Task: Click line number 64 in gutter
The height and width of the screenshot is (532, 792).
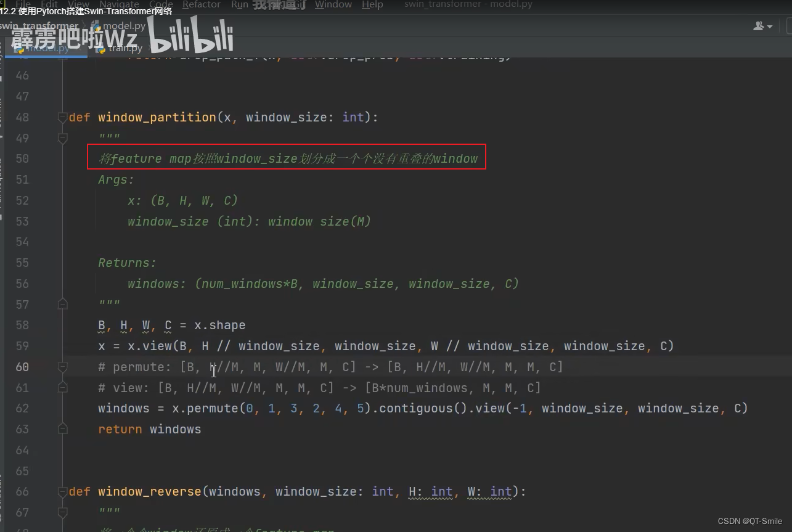Action: coord(22,450)
